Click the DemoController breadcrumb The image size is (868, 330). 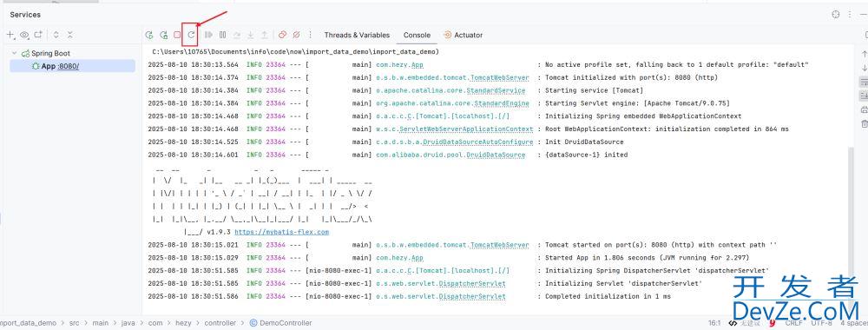[280, 323]
